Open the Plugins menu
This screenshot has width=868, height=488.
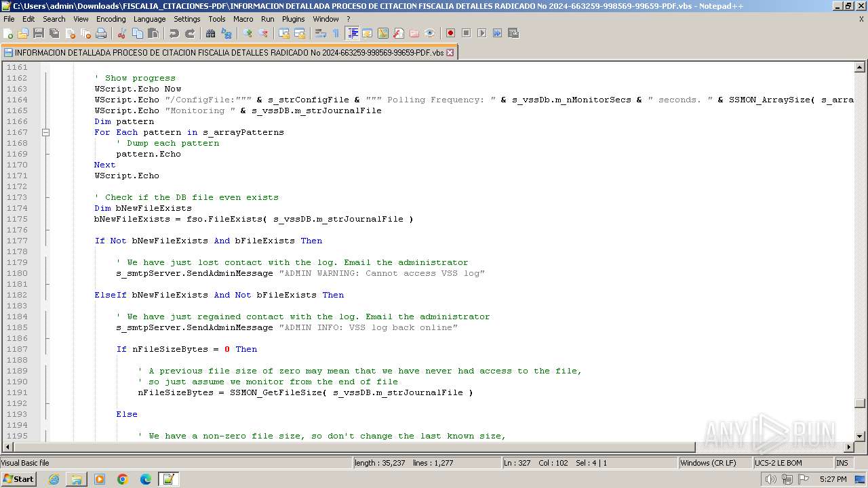[294, 19]
